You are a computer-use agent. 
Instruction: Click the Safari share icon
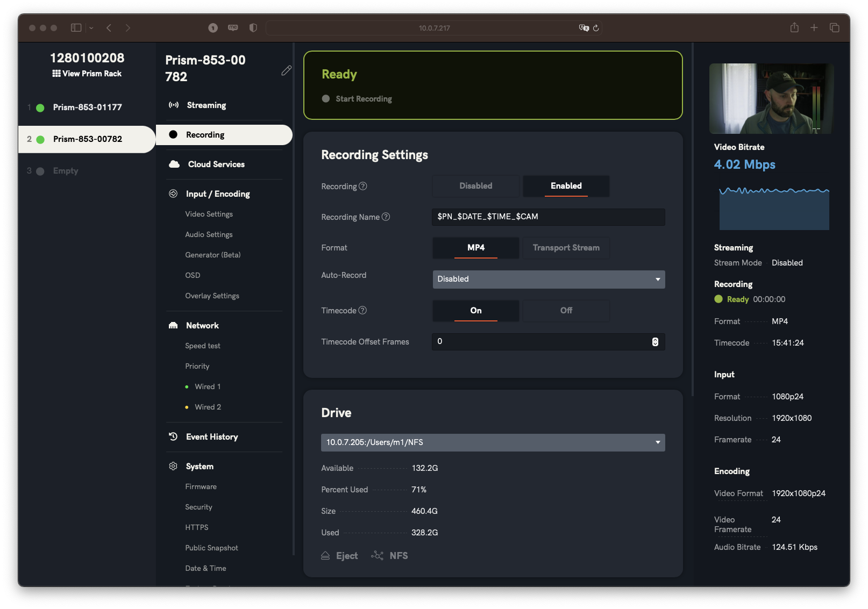pyautogui.click(x=794, y=27)
